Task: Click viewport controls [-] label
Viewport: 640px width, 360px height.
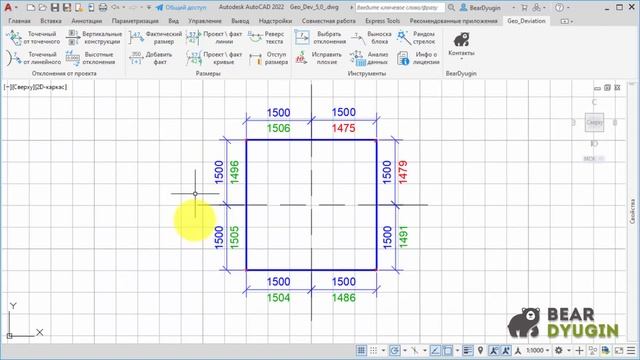Action: pos(7,87)
